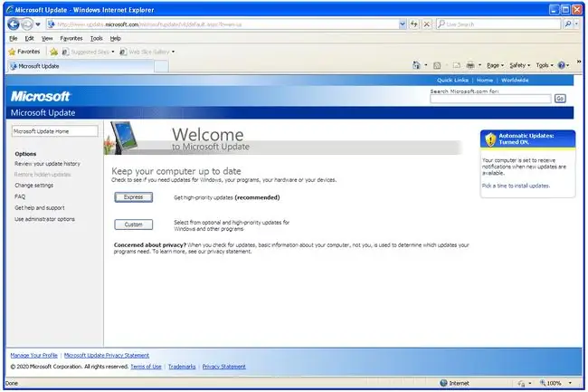
Task: Select the Microsoft Update tab
Action: tap(81, 66)
